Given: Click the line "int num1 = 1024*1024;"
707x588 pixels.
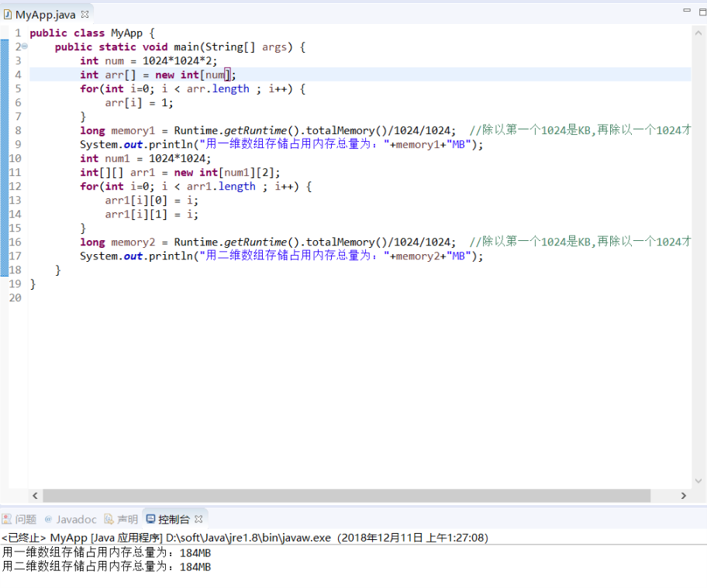Looking at the screenshot, I should pyautogui.click(x=145, y=159).
